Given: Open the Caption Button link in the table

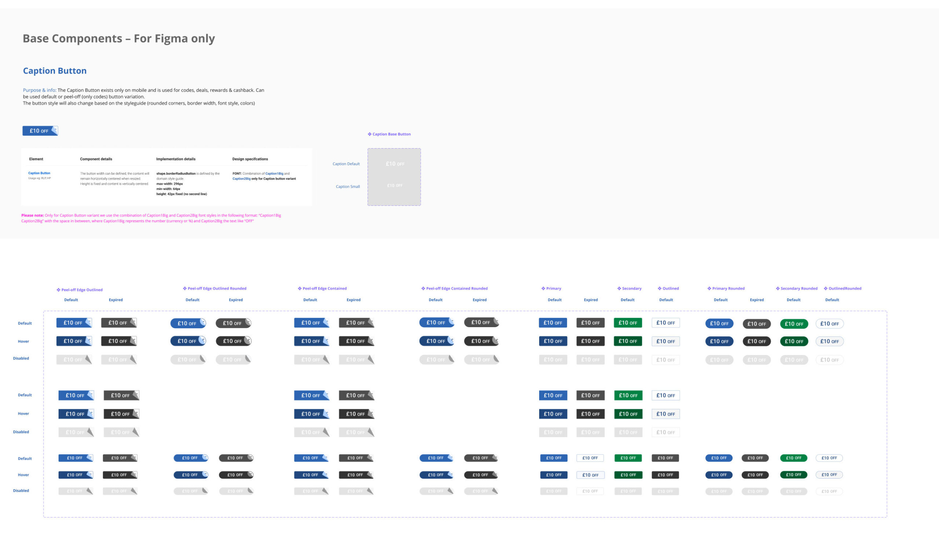Looking at the screenshot, I should pyautogui.click(x=39, y=173).
